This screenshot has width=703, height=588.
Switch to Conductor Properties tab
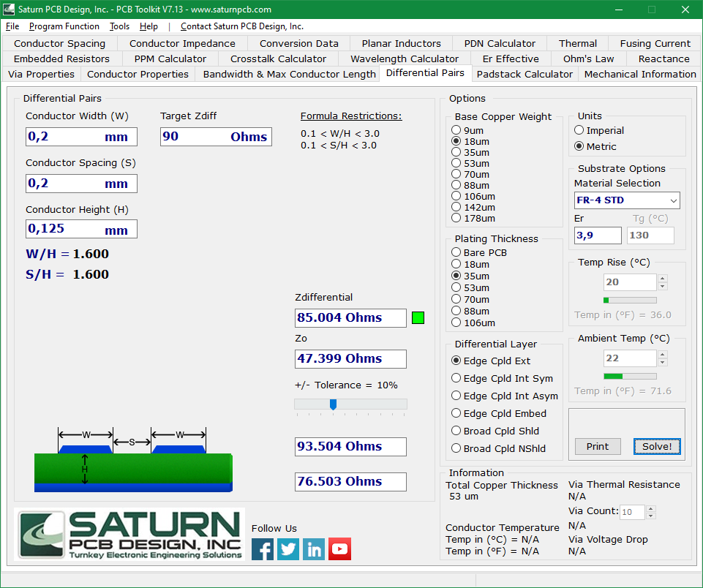coord(138,74)
